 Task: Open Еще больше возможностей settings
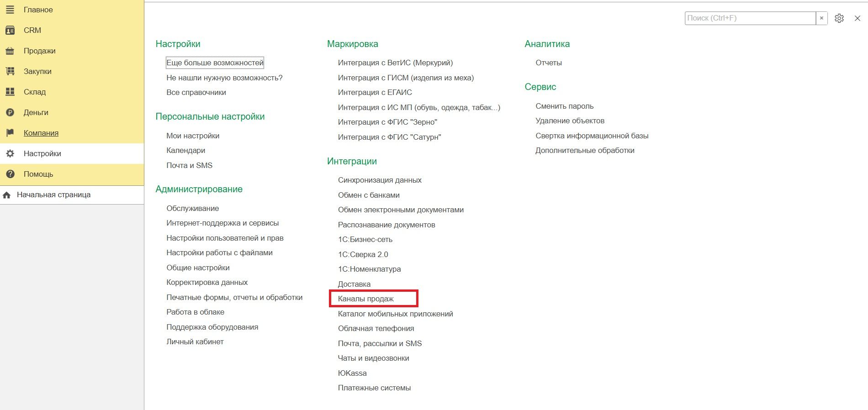(x=215, y=63)
